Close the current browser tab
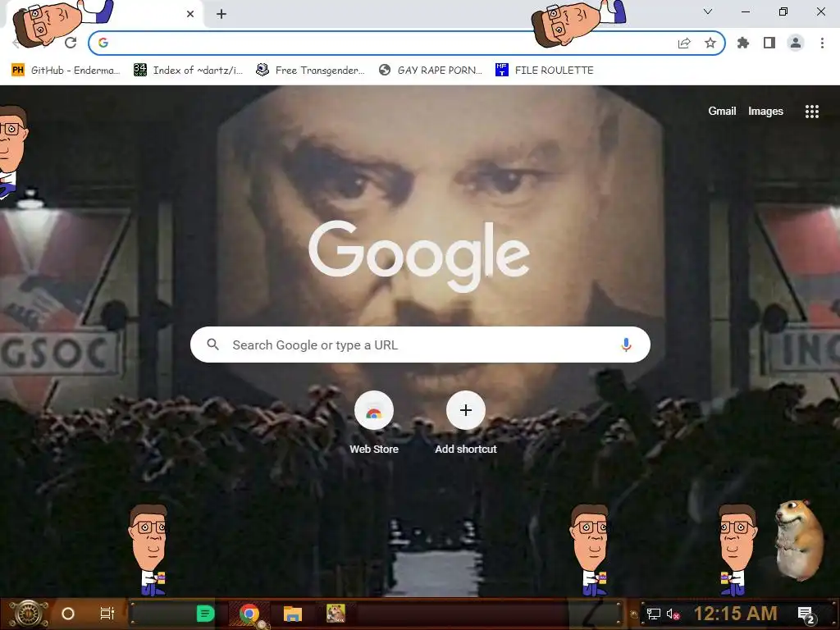Screen dimensions: 840x630 coord(190,14)
